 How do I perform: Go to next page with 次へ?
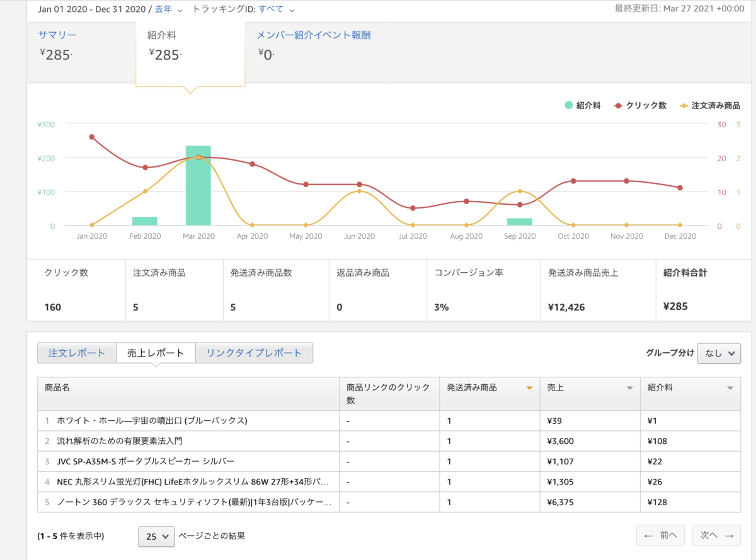(x=716, y=535)
